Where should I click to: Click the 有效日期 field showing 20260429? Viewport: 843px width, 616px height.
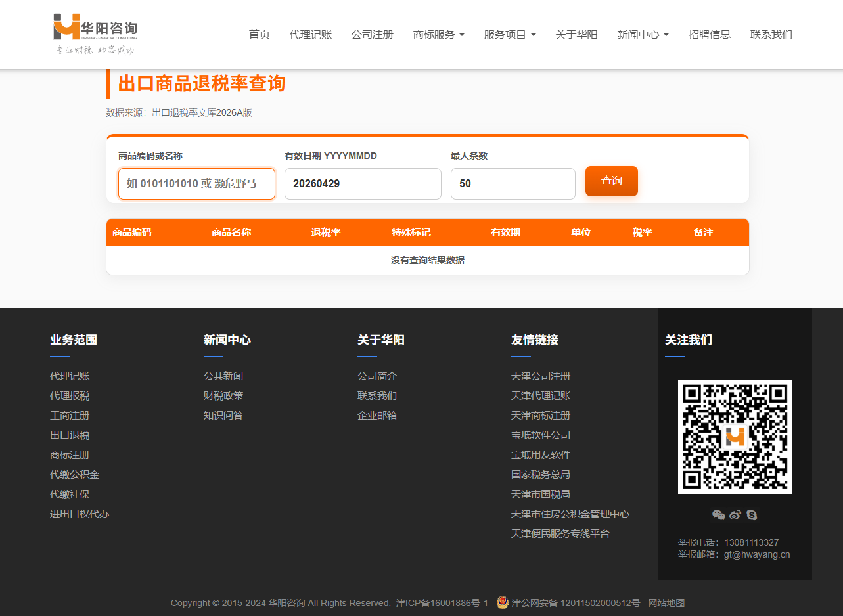[x=362, y=184]
